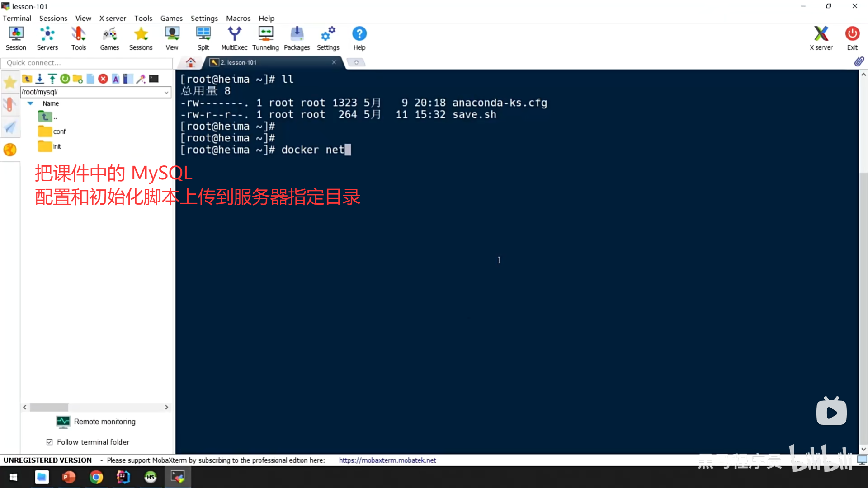Toggle Follow terminal folder checkbox

click(50, 442)
